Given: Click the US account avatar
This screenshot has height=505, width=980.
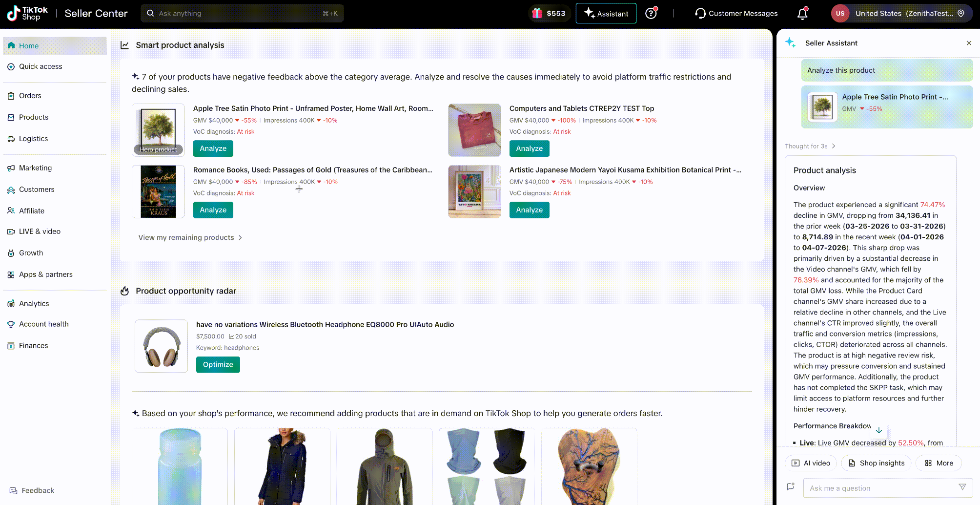Looking at the screenshot, I should tap(840, 13).
